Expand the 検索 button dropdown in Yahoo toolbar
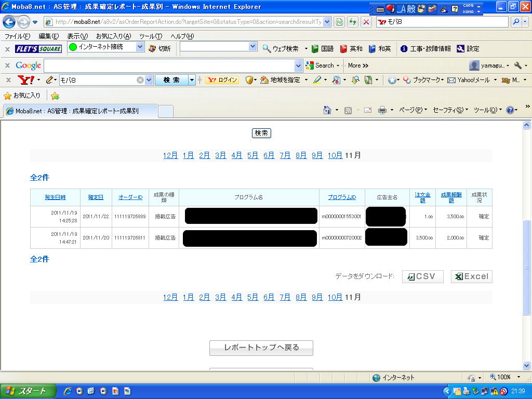 click(192, 80)
